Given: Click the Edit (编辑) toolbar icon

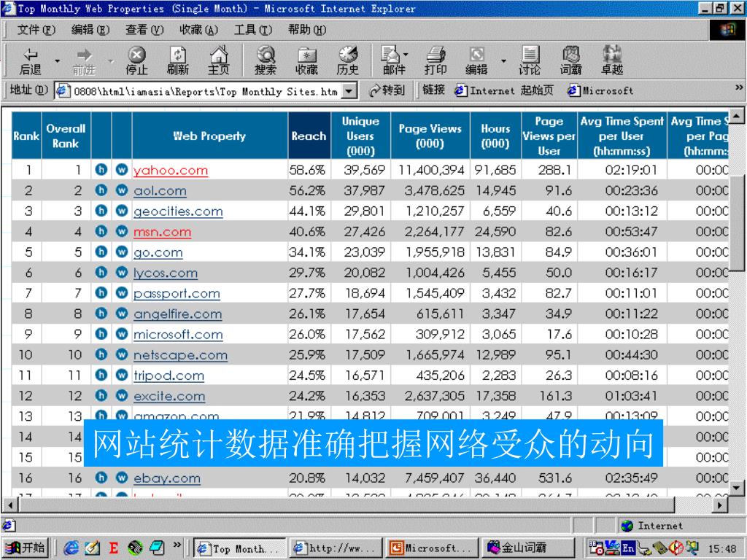Looking at the screenshot, I should tap(476, 61).
